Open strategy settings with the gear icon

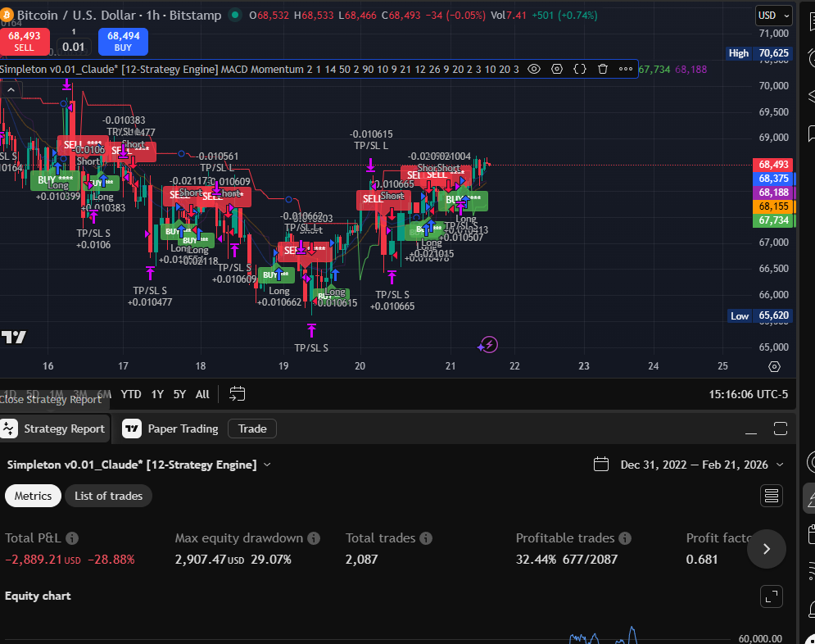point(557,69)
